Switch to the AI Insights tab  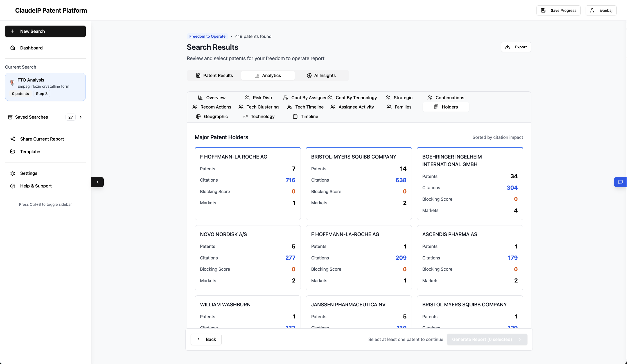pos(321,75)
